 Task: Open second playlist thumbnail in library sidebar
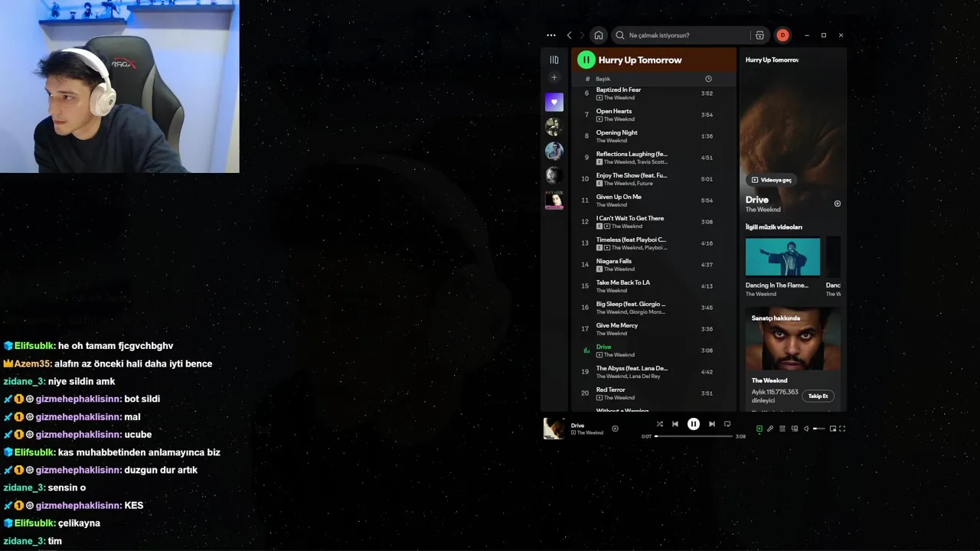[x=554, y=126]
